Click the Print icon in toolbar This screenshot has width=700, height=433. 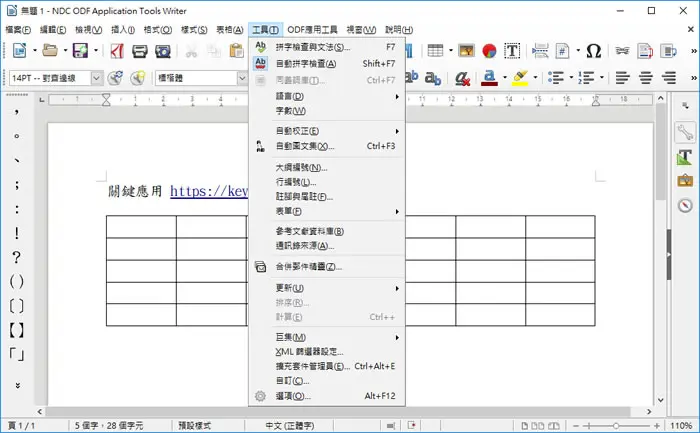[140, 51]
